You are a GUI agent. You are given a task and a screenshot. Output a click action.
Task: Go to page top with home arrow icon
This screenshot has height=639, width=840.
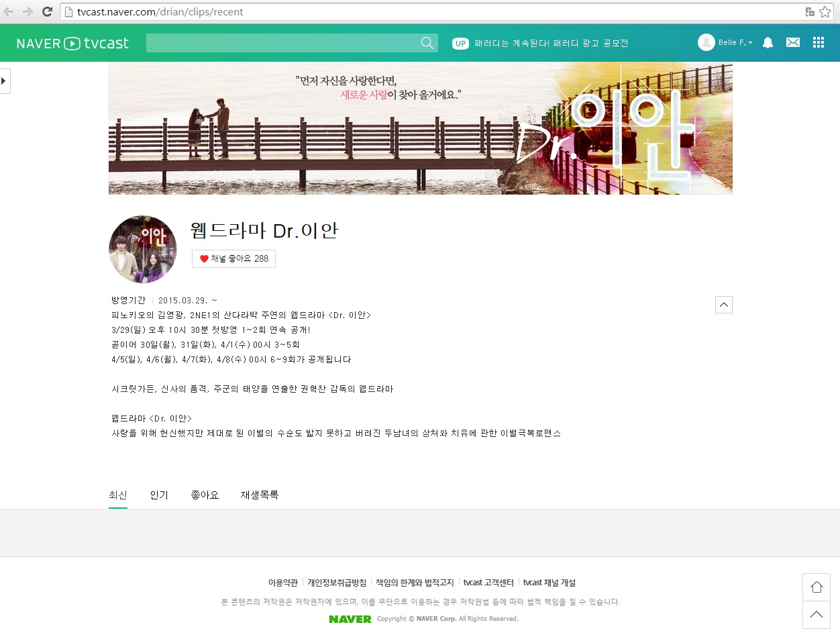click(817, 587)
